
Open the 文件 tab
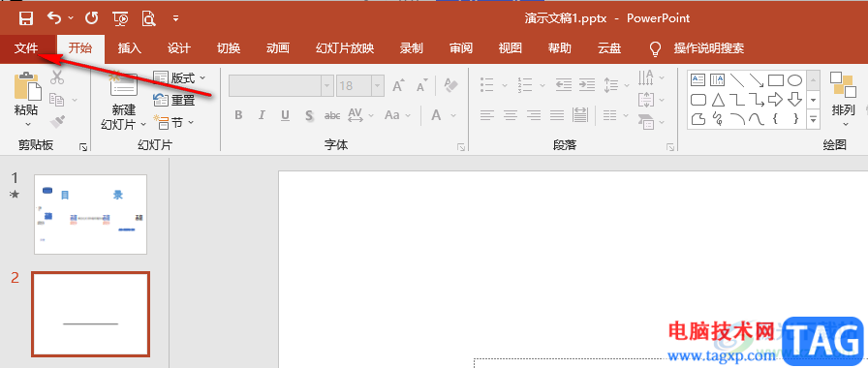click(26, 48)
